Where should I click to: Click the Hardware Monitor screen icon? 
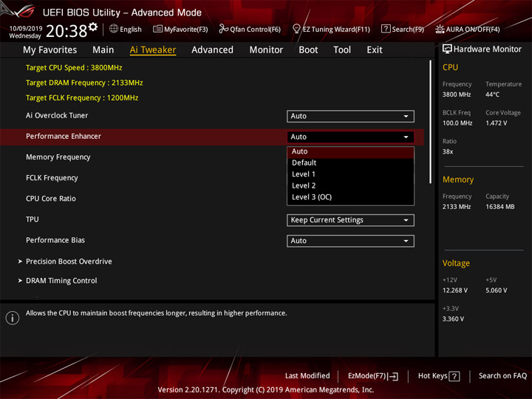[447, 49]
